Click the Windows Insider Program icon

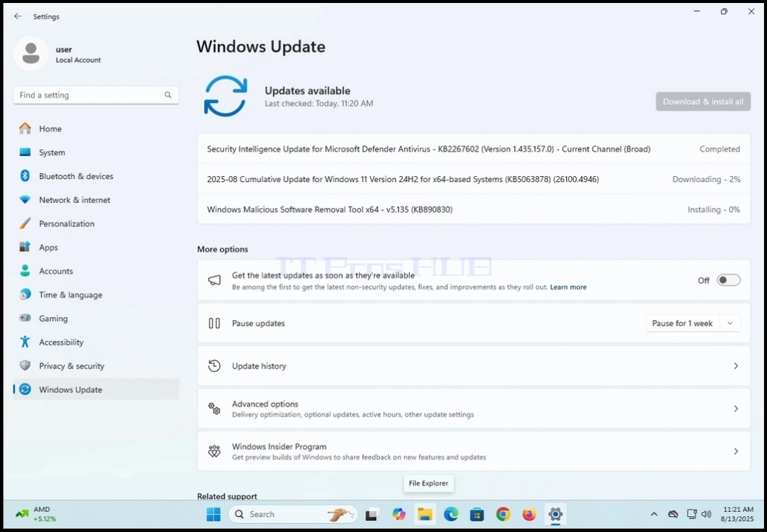point(214,451)
